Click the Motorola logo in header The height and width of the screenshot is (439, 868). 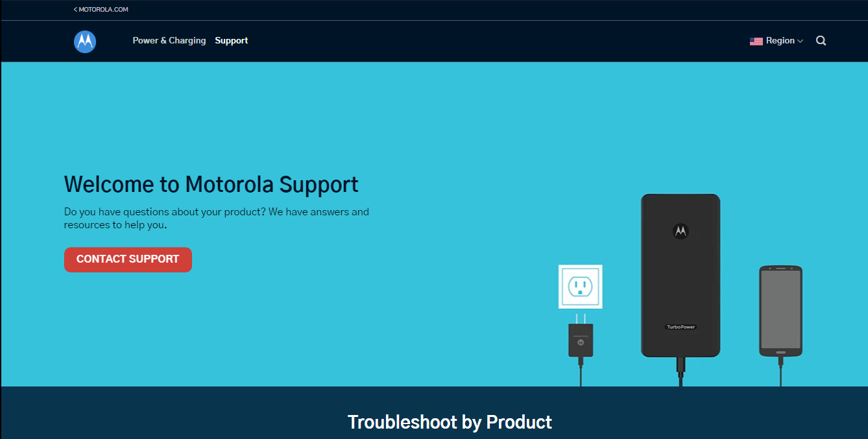[x=84, y=42]
